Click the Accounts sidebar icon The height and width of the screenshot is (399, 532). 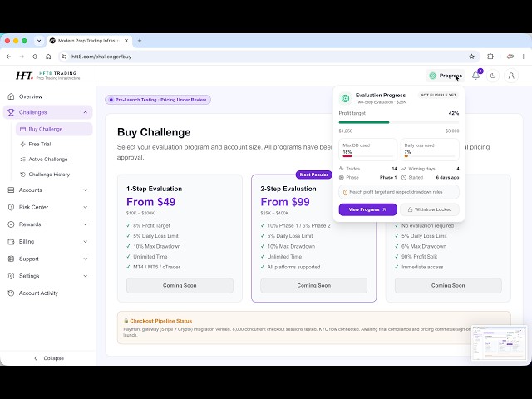[11, 190]
